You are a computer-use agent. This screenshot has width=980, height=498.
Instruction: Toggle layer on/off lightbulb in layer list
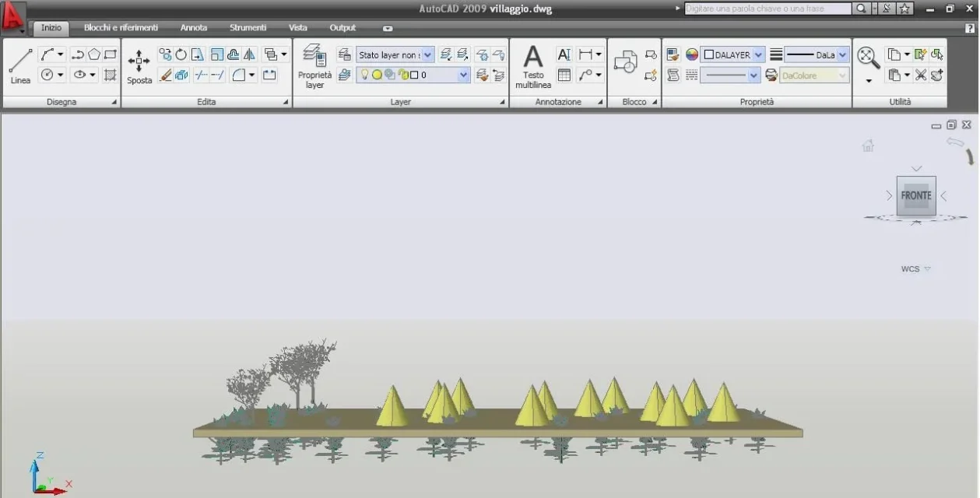click(364, 75)
